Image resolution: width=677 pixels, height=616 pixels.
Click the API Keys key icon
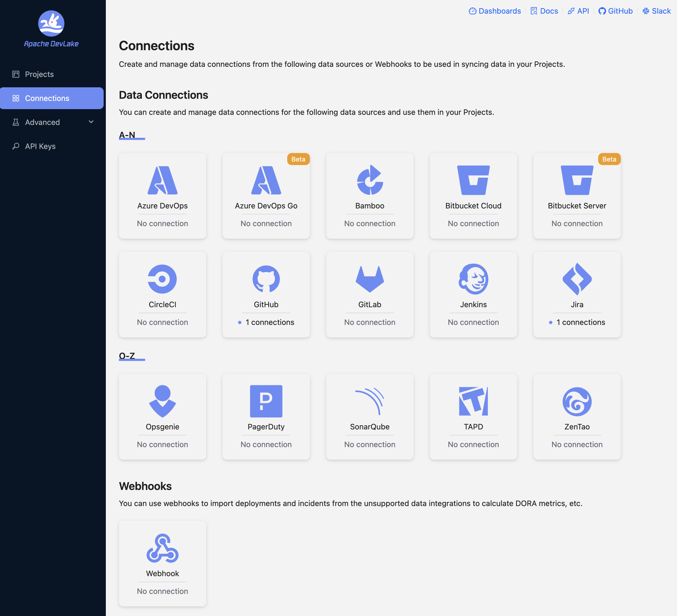coord(16,146)
